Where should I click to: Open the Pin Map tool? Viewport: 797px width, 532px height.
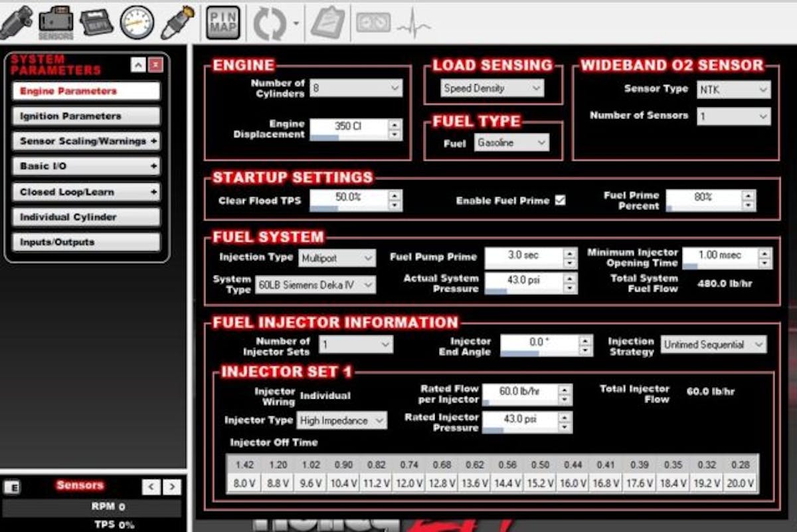pos(223,23)
